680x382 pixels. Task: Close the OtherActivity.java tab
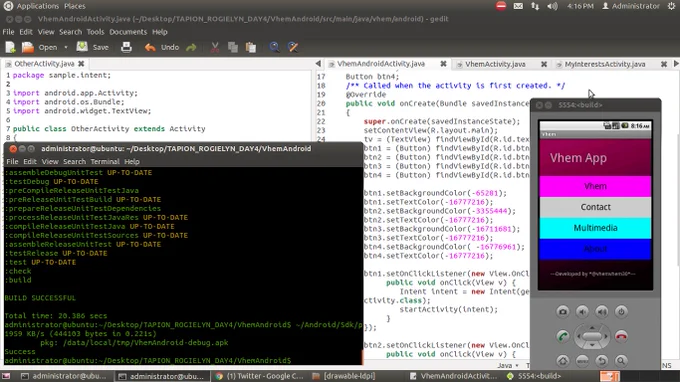click(81, 64)
